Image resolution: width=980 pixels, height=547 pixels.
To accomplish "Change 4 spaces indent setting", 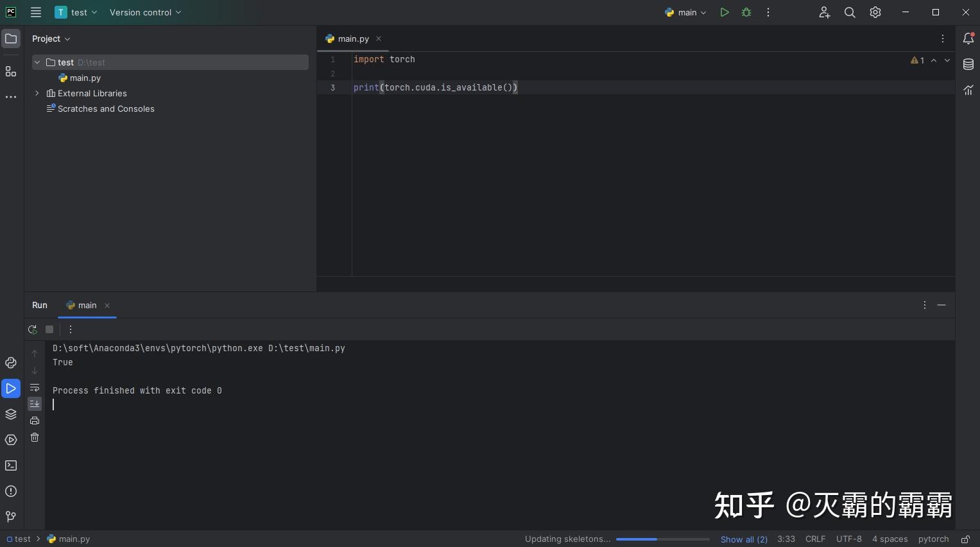I will click(x=890, y=539).
